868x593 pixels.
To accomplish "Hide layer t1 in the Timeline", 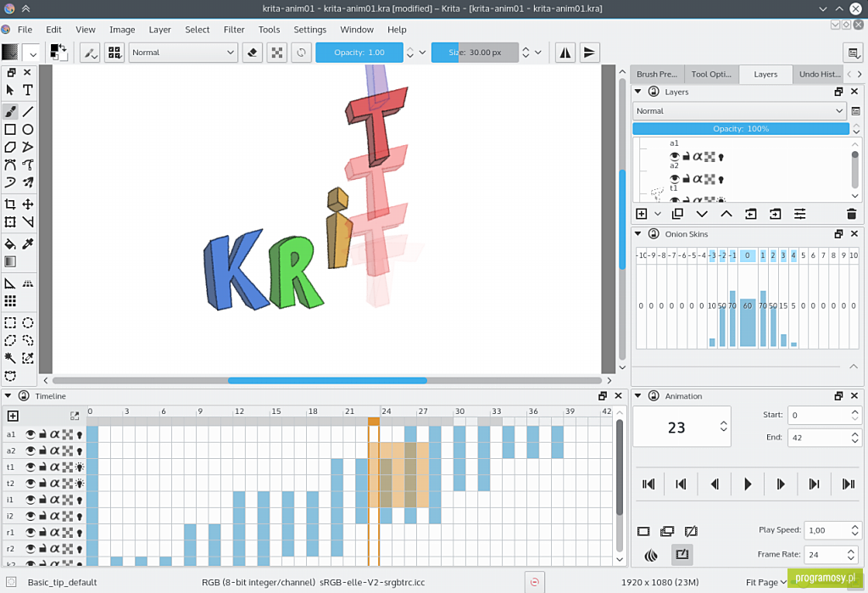I will pos(30,467).
